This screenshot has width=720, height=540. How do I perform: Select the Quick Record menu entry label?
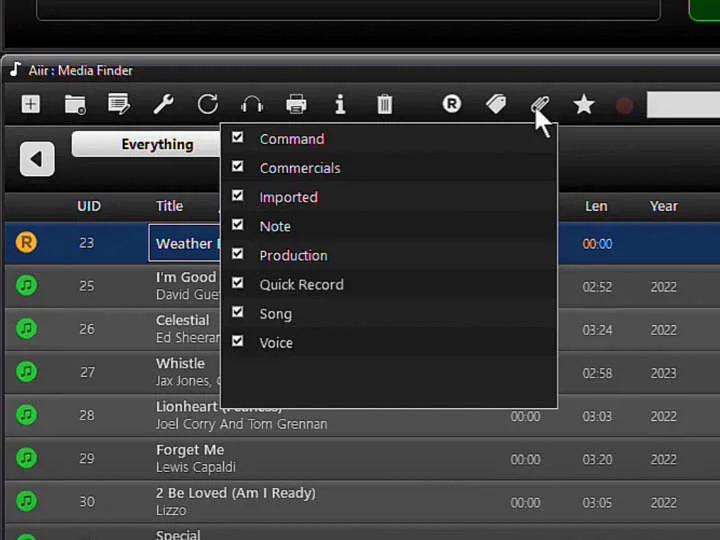(x=301, y=285)
